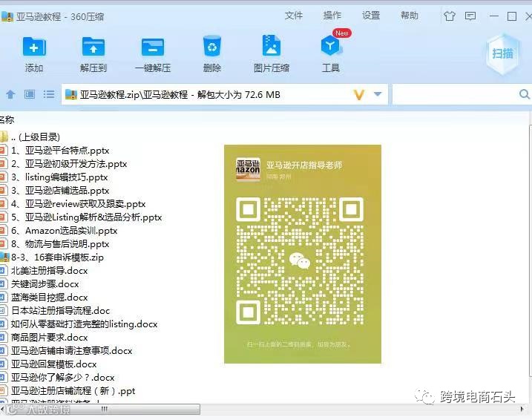The width and height of the screenshot is (532, 420).
Task: Open the 设置 menu
Action: coord(371,16)
